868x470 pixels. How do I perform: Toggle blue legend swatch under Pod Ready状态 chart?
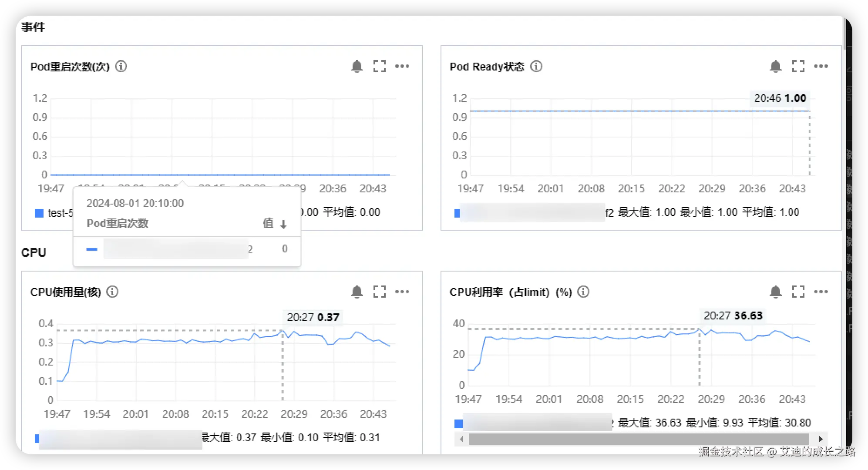point(457,213)
